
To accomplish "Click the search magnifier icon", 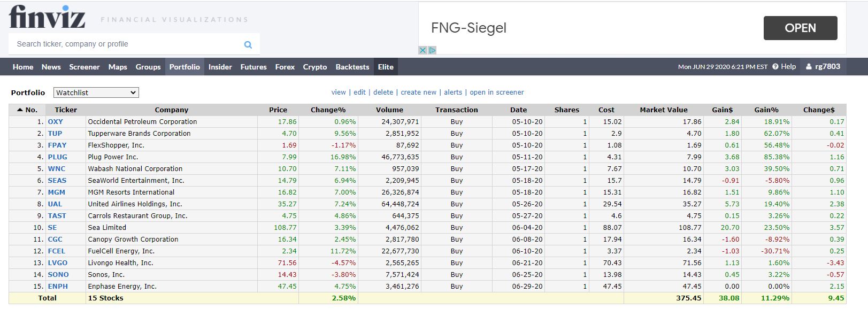I will [x=248, y=44].
